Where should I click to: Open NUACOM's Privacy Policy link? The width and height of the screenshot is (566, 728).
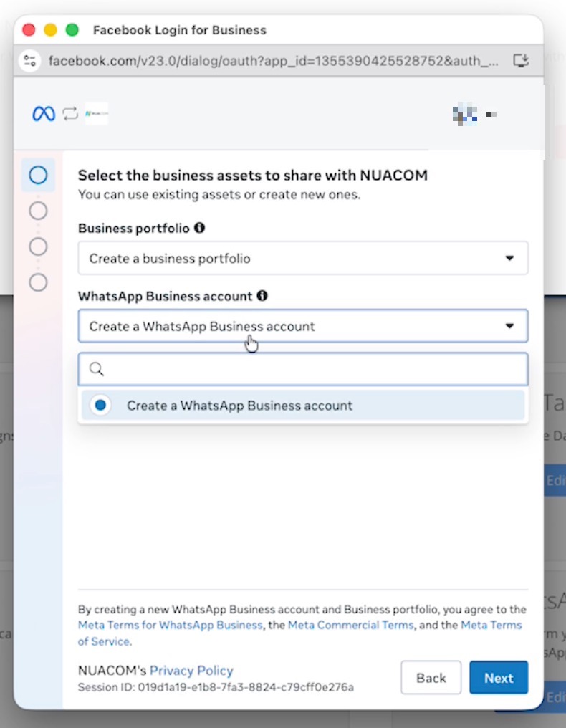(191, 671)
